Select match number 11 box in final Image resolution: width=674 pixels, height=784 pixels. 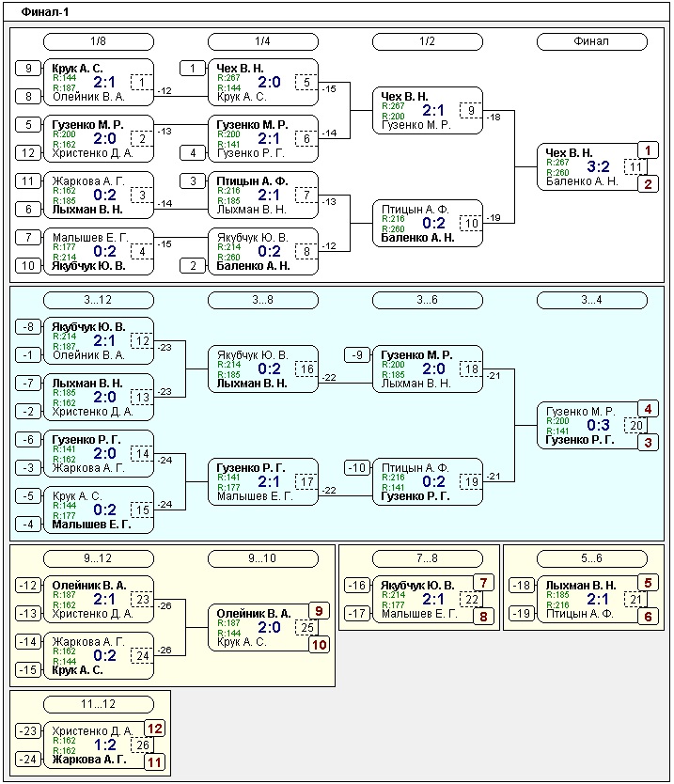click(635, 167)
